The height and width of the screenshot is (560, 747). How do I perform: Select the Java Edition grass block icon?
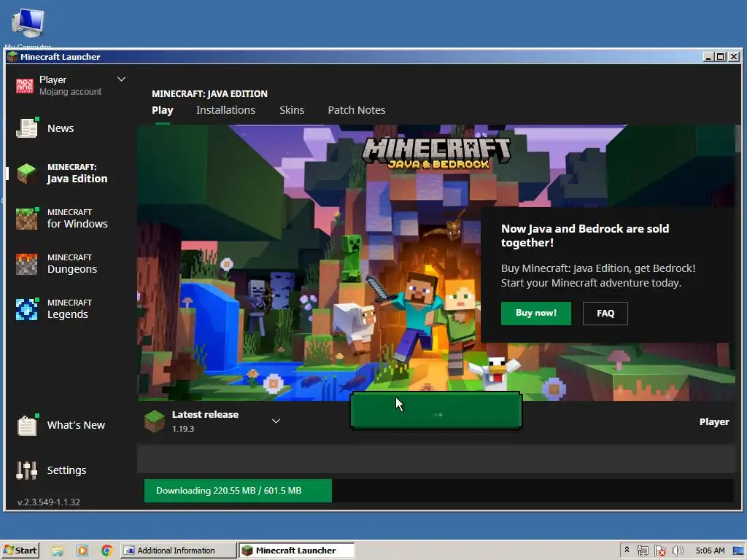(x=27, y=174)
